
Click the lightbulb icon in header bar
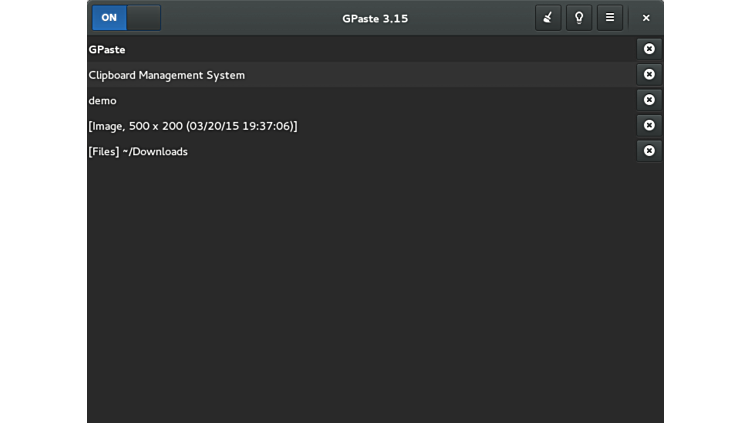click(x=579, y=18)
